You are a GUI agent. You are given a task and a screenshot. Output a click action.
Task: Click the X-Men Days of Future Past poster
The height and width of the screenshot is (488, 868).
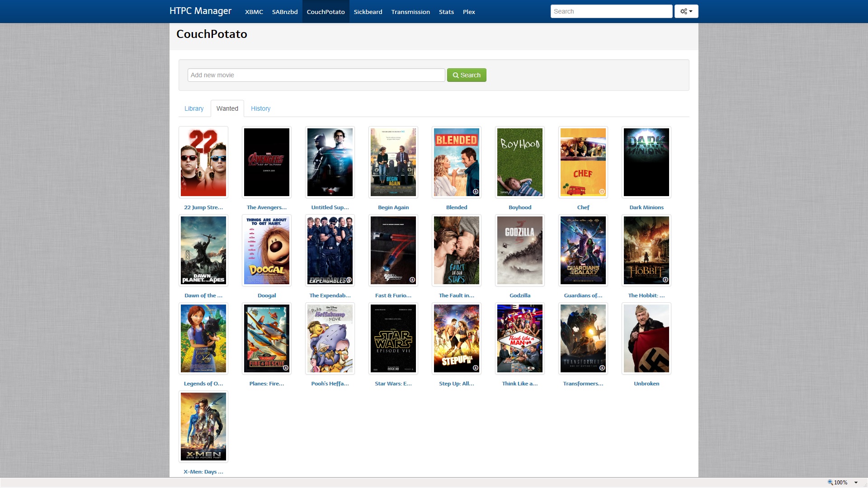click(203, 427)
